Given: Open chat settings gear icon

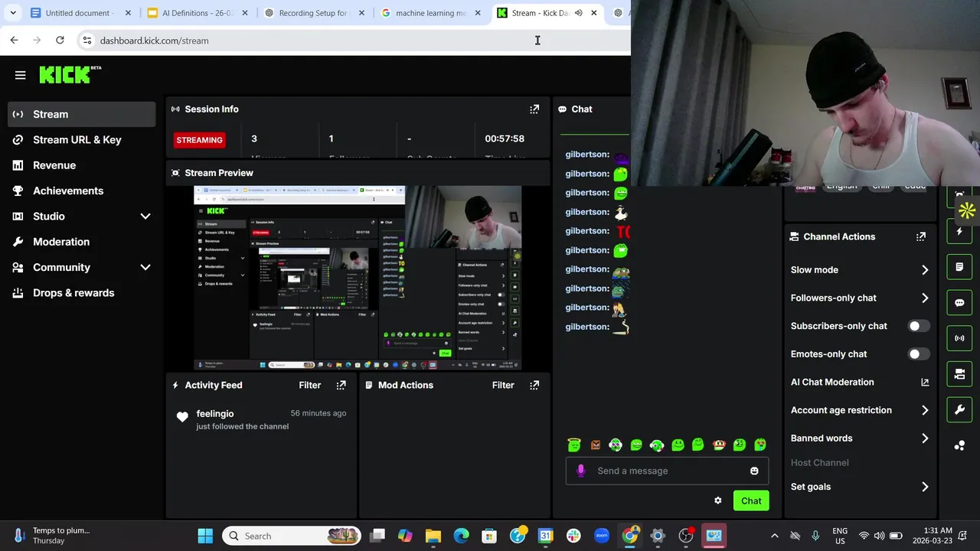Looking at the screenshot, I should point(718,500).
